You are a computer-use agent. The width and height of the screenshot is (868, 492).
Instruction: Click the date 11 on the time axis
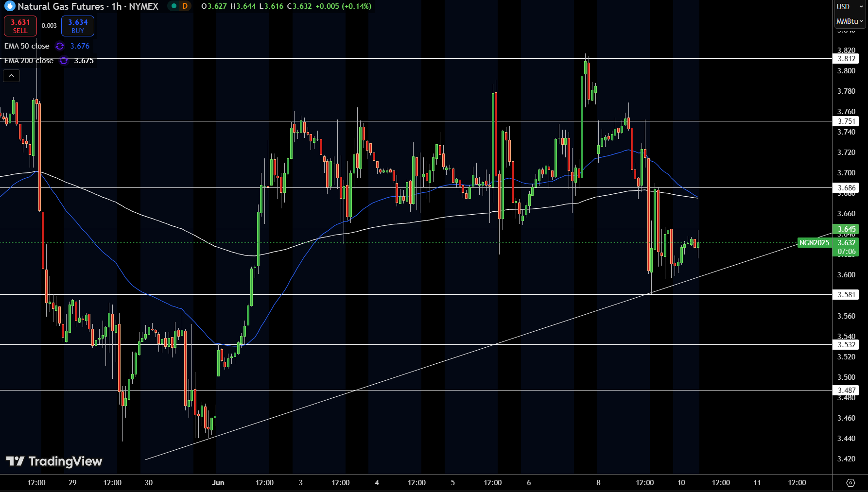pos(757,483)
